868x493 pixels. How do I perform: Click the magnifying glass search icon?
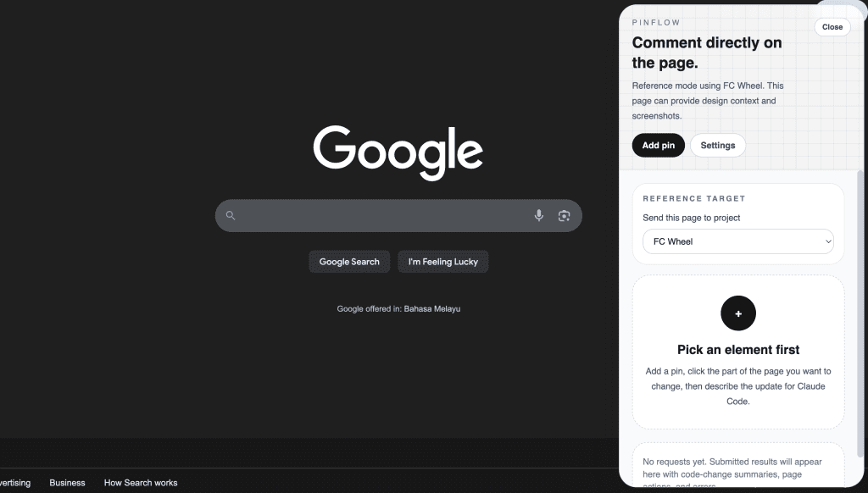[x=231, y=215]
